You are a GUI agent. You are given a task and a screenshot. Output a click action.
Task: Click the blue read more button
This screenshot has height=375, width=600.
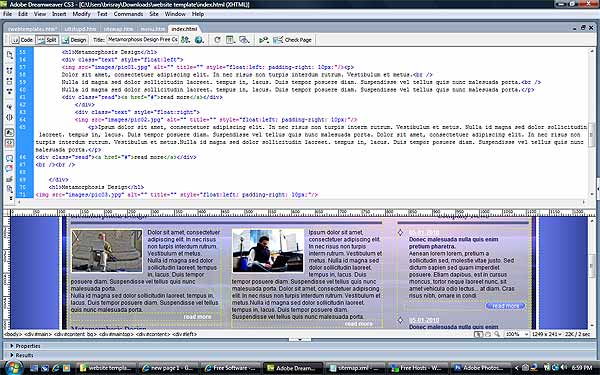(x=505, y=306)
